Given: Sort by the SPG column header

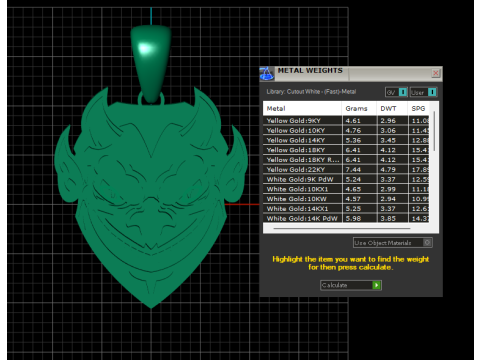Looking at the screenshot, I should click(x=418, y=108).
